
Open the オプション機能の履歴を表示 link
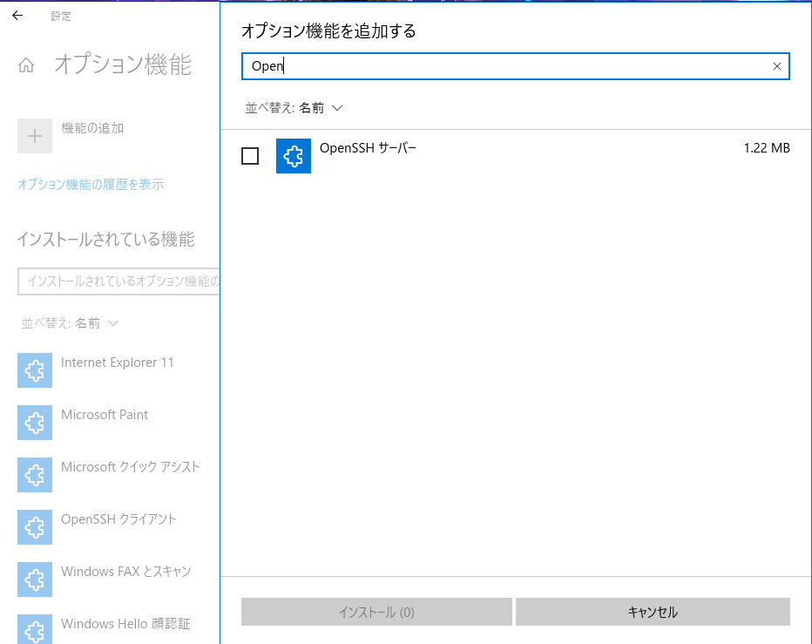[x=91, y=185]
